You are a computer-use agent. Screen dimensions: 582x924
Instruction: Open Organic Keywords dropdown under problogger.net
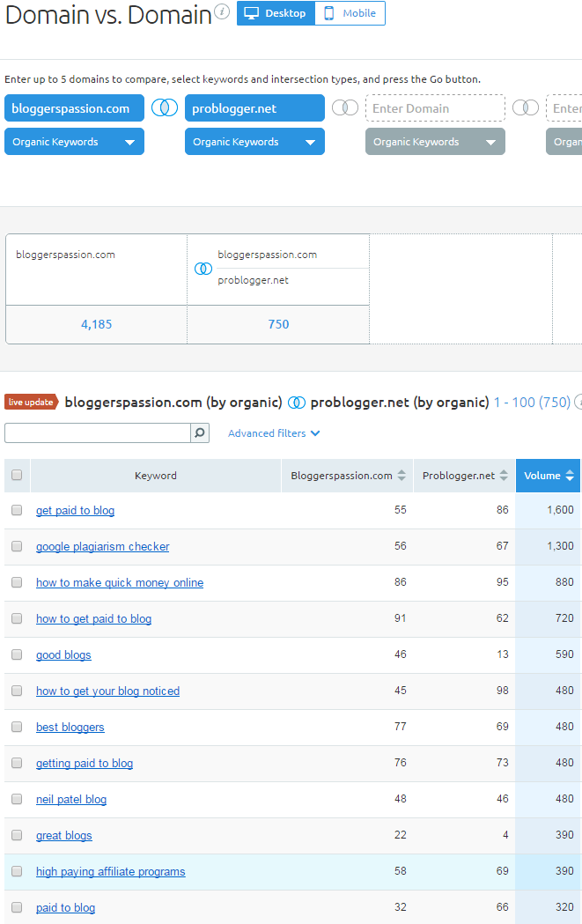(254, 142)
